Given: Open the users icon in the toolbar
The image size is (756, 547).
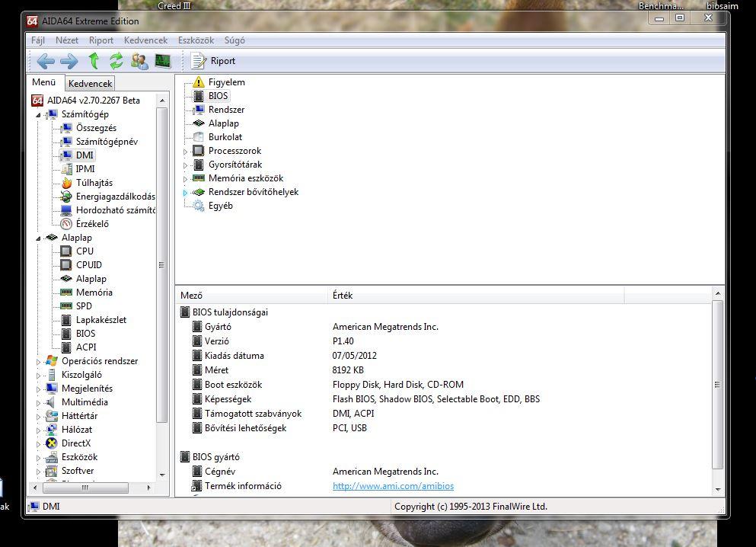Looking at the screenshot, I should pos(140,61).
